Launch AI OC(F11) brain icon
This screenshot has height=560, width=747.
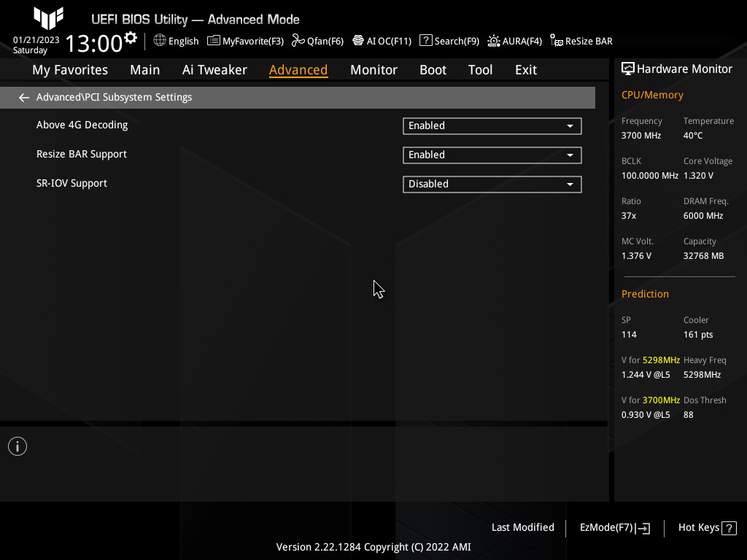(357, 41)
